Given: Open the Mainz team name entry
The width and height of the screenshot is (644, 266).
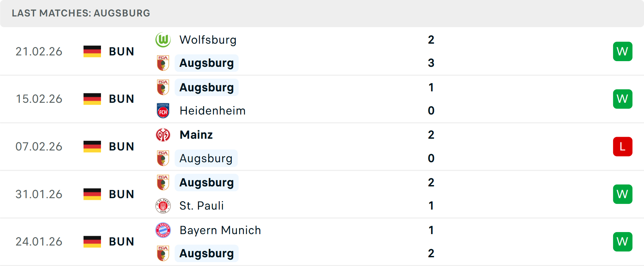Looking at the screenshot, I should point(196,135).
